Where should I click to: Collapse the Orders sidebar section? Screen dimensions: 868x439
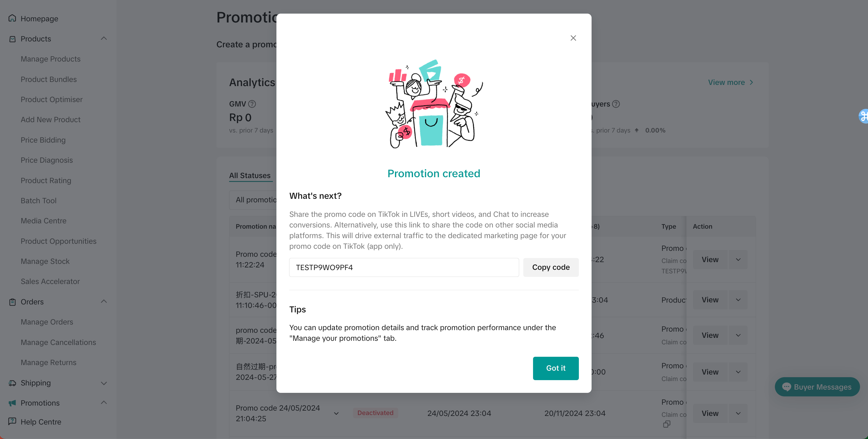tap(104, 301)
